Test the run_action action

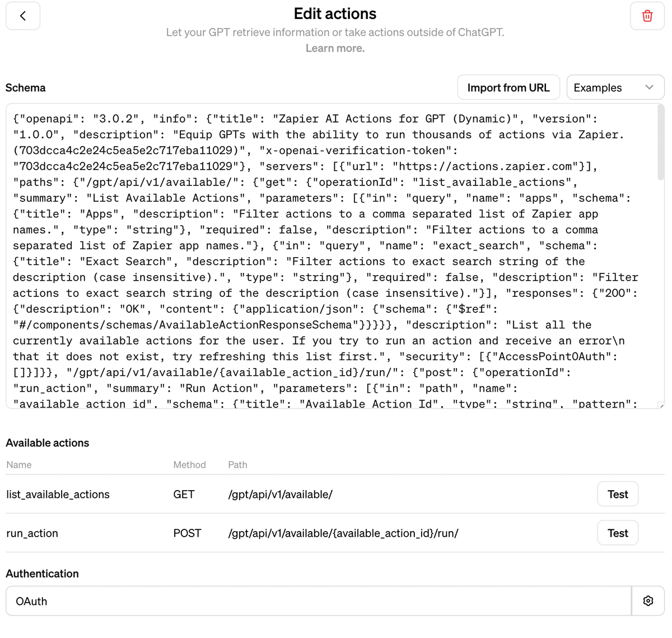tap(618, 533)
